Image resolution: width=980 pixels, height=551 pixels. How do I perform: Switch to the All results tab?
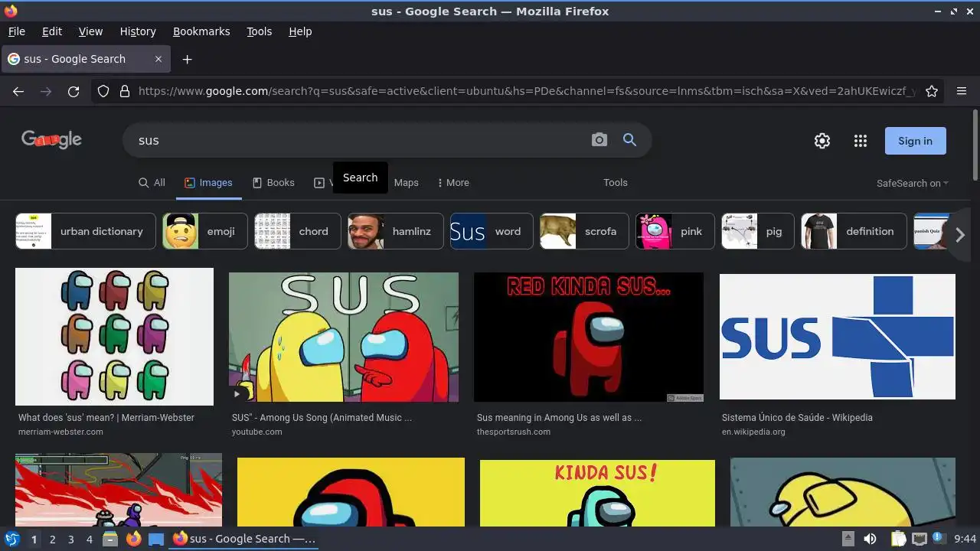(152, 183)
